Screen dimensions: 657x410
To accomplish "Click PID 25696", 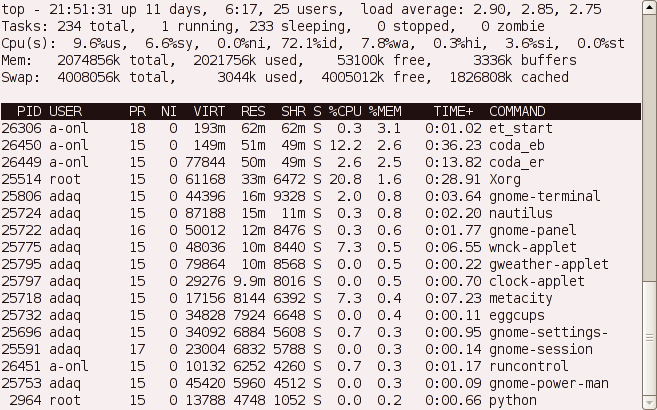I will point(21,333).
